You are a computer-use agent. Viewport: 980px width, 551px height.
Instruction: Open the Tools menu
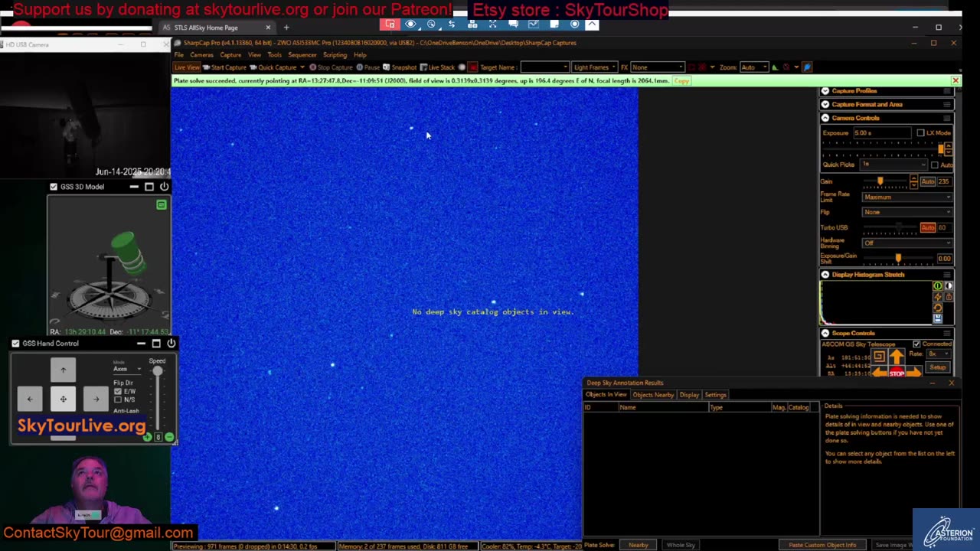click(274, 55)
